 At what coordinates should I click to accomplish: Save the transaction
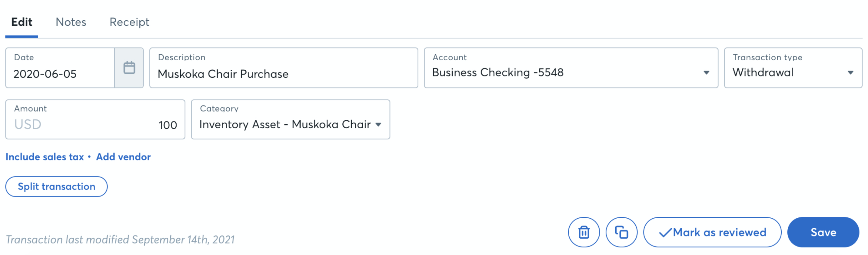[823, 232]
